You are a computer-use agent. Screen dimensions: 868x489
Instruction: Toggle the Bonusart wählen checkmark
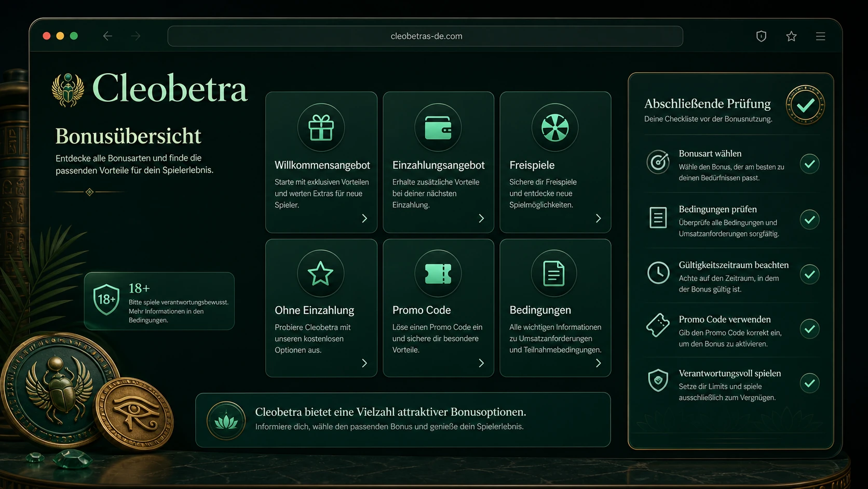(x=809, y=164)
